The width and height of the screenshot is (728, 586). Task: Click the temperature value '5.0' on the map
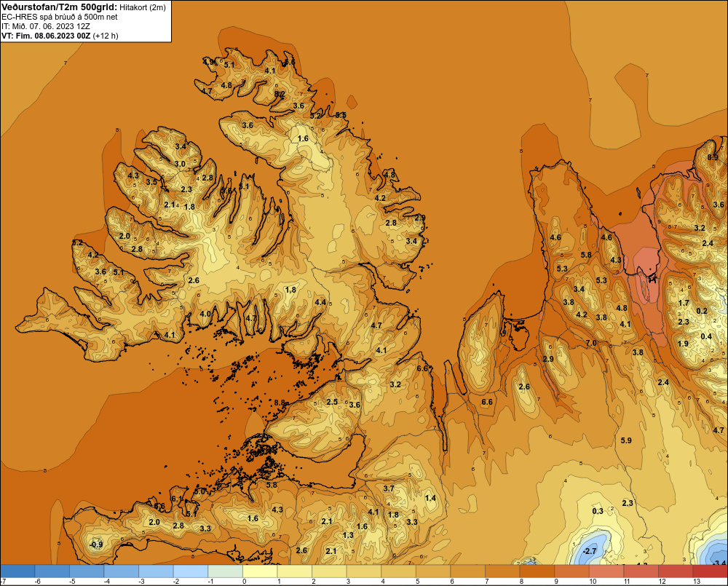click(x=199, y=491)
